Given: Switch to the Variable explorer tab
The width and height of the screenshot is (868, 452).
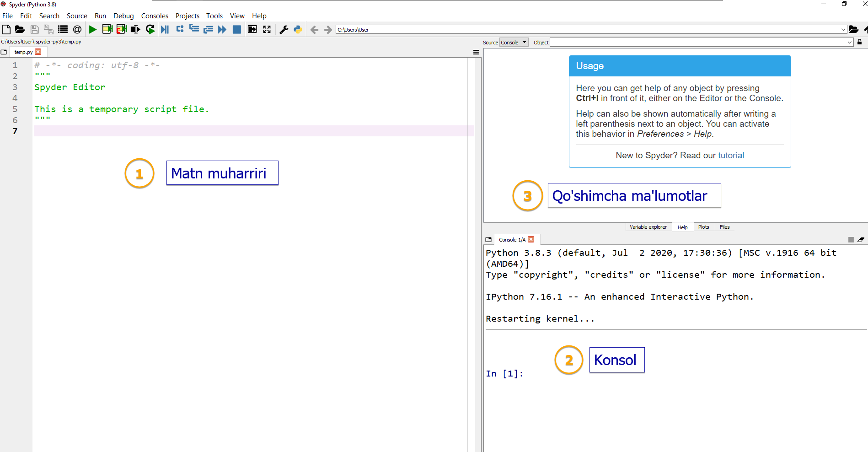Looking at the screenshot, I should click(648, 227).
